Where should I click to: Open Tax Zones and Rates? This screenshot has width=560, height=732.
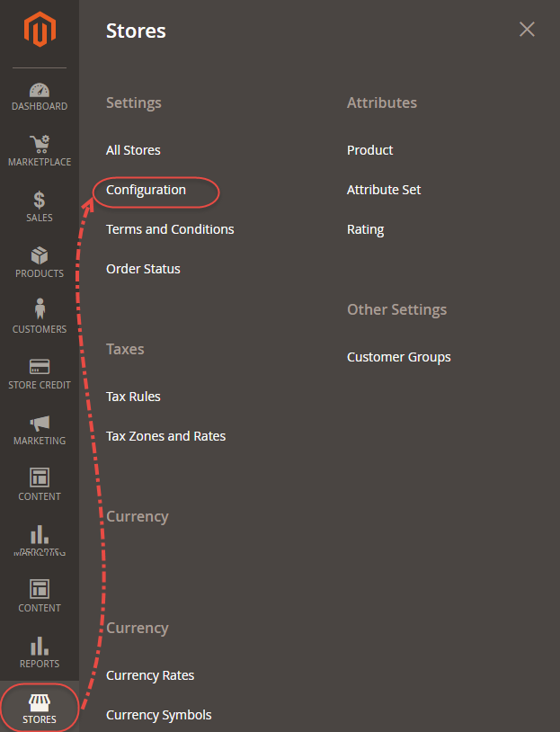(165, 435)
